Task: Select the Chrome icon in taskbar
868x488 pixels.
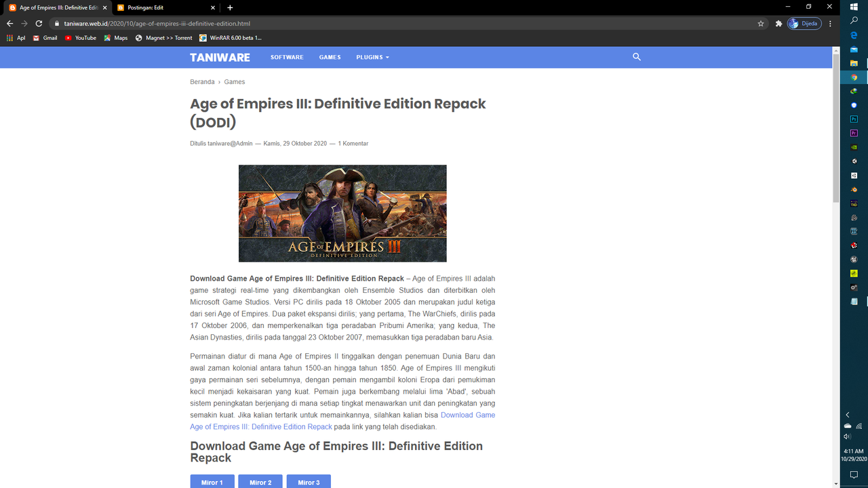Action: pos(854,77)
